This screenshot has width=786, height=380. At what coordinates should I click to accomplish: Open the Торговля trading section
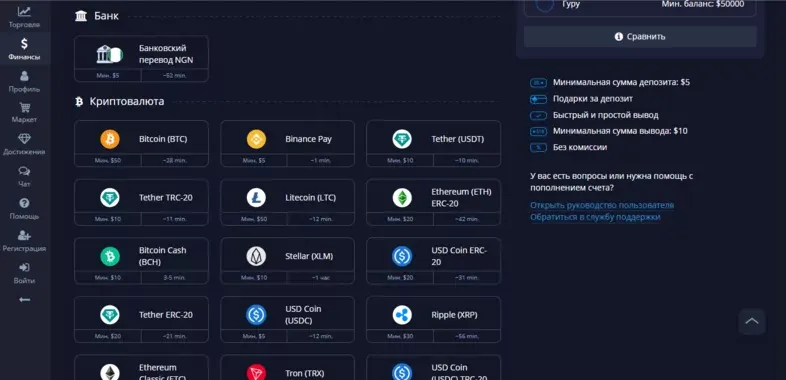[24, 17]
